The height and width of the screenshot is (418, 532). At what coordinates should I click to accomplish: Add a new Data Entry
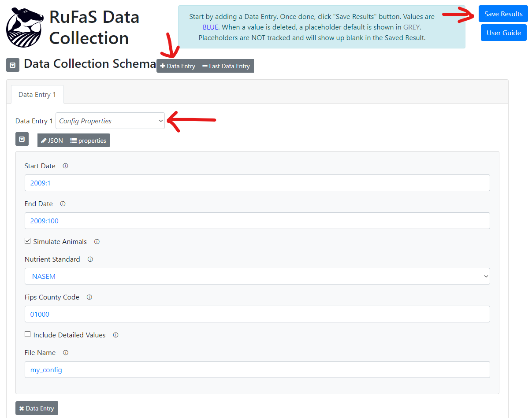point(178,66)
